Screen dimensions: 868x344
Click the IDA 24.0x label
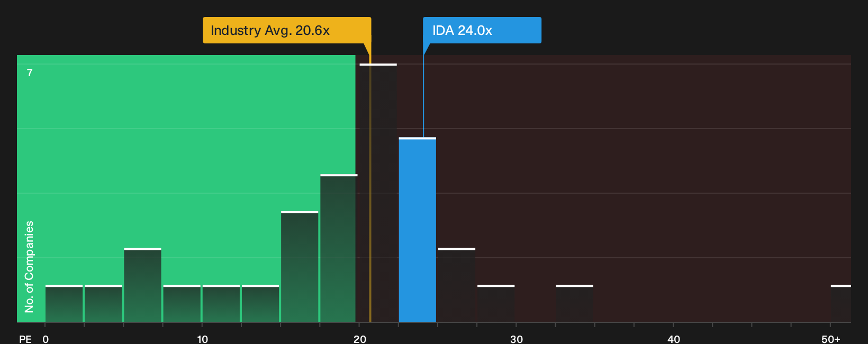(x=482, y=30)
